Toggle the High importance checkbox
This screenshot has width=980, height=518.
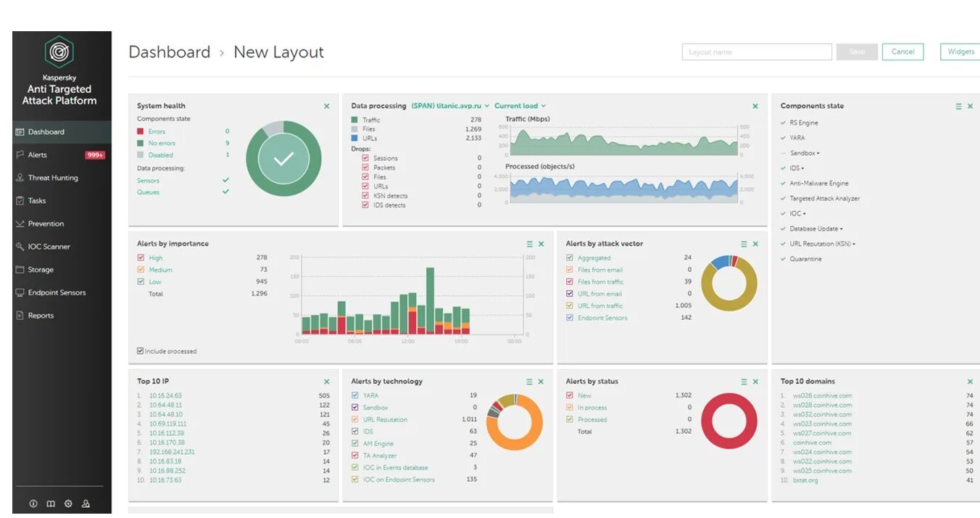pyautogui.click(x=141, y=258)
